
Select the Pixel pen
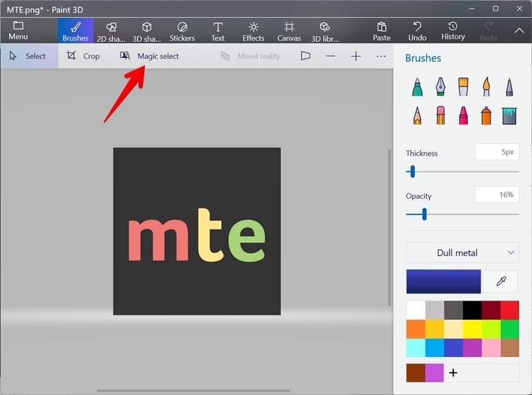pos(509,87)
